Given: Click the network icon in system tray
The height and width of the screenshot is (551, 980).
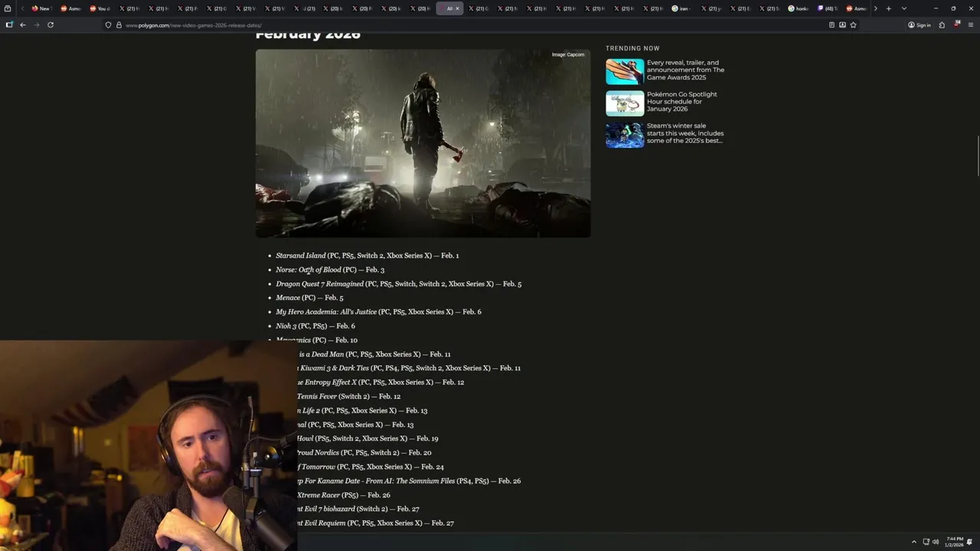Looking at the screenshot, I should coord(926,542).
